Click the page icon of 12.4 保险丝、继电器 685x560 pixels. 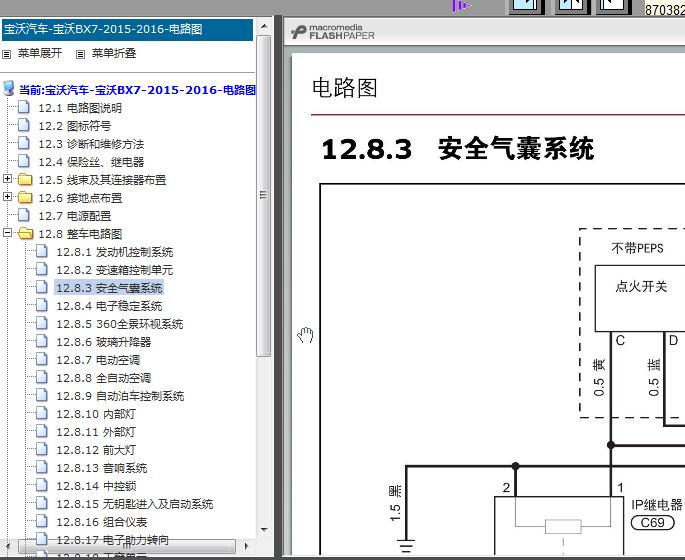(24, 161)
